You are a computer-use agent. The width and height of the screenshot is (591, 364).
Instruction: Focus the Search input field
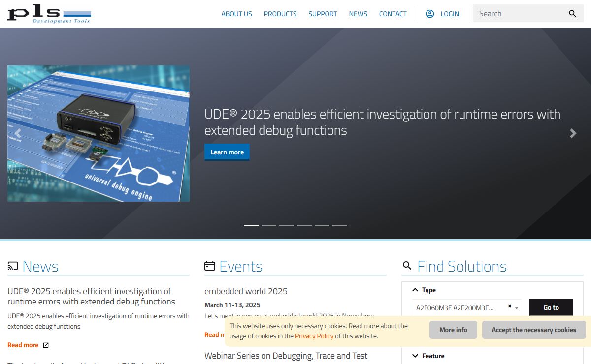coord(517,14)
